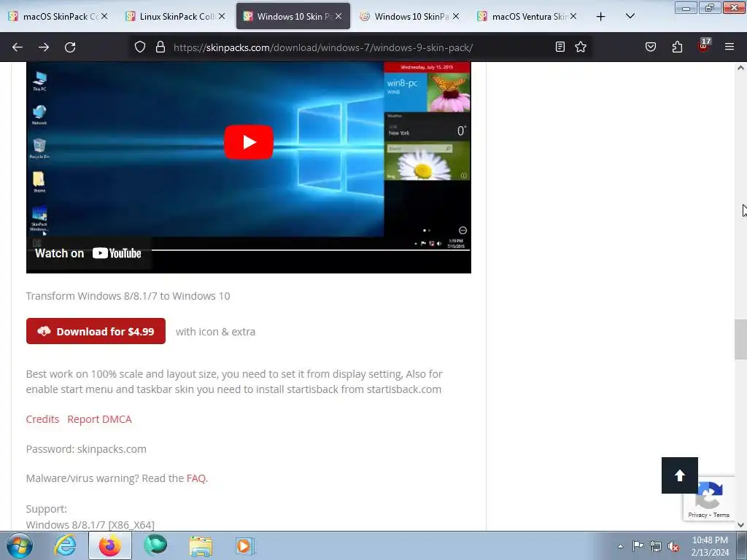Switch to macOS Ventura Skin tab
The image size is (747, 560).
[x=527, y=17]
